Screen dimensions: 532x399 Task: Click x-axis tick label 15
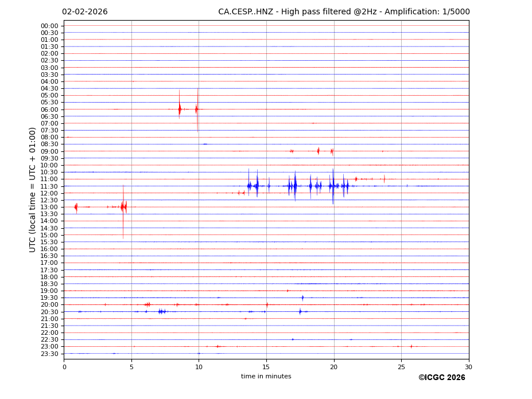click(x=266, y=367)
